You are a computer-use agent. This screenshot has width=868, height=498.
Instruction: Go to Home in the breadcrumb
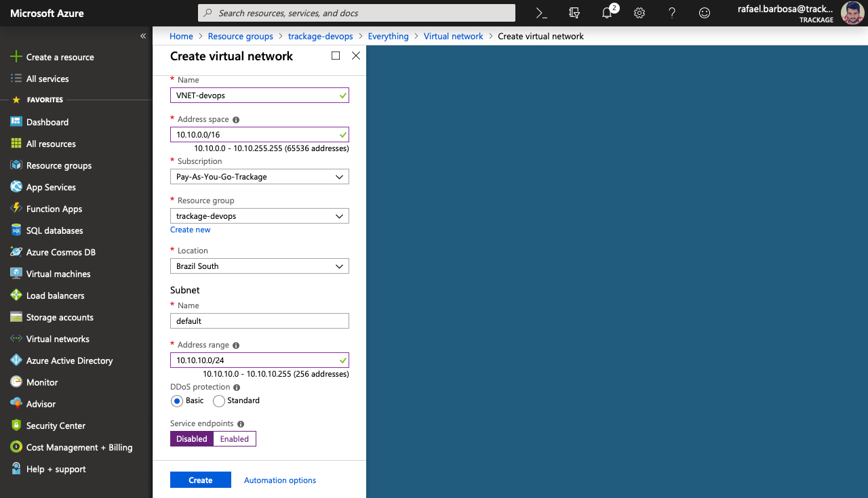(181, 36)
